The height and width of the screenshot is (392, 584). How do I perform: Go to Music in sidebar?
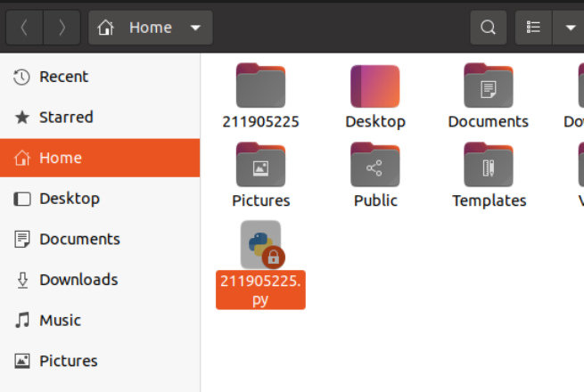click(60, 320)
